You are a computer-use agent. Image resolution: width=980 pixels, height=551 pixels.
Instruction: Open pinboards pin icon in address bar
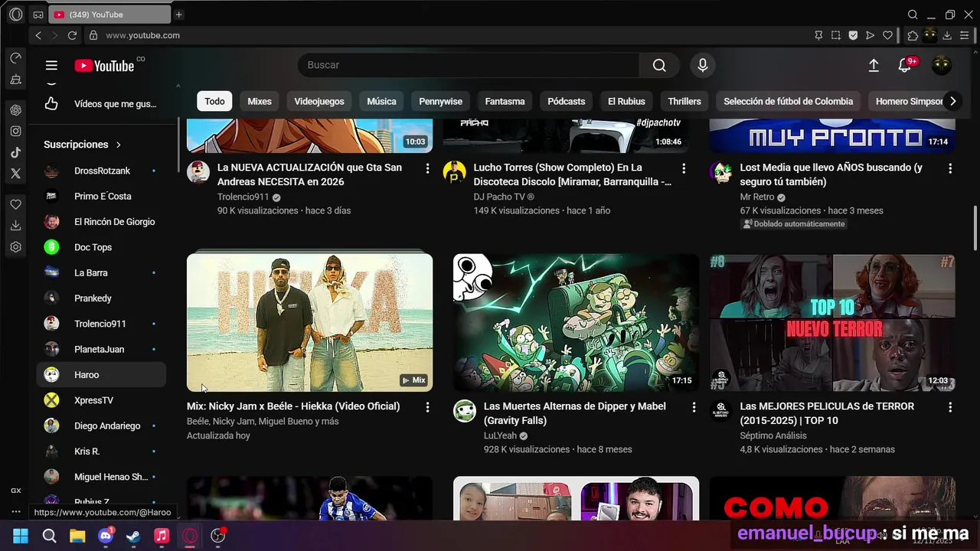coord(818,35)
